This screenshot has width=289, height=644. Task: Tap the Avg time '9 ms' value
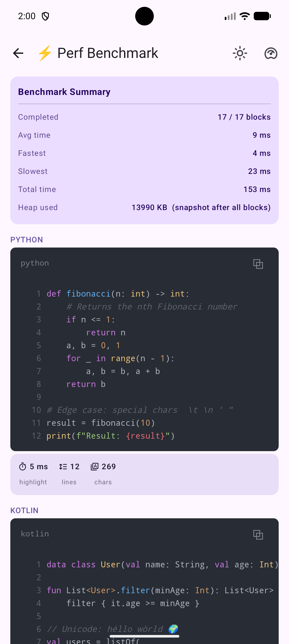[261, 135]
